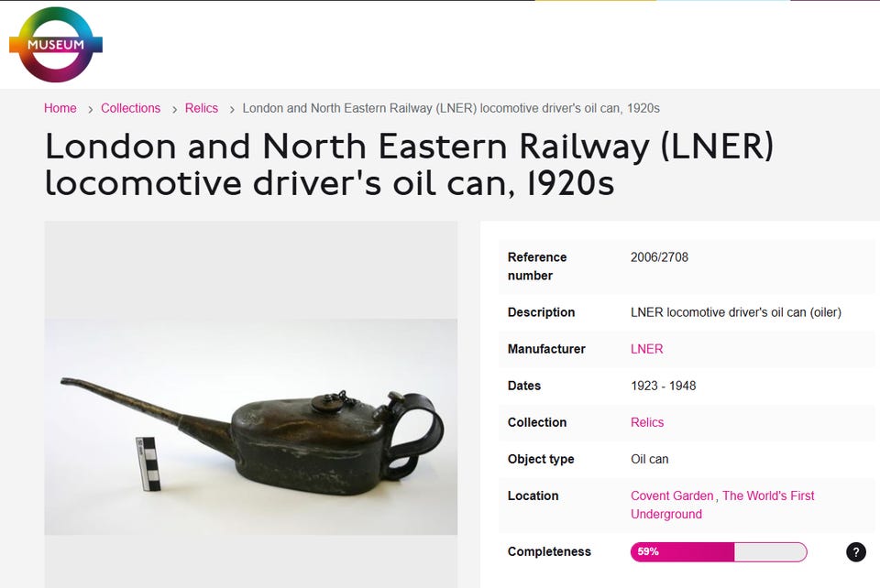
Task: Open the help question mark button
Action: (855, 551)
